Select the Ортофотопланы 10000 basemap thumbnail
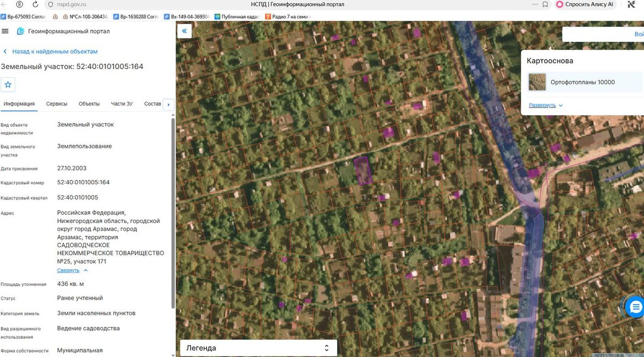 537,82
